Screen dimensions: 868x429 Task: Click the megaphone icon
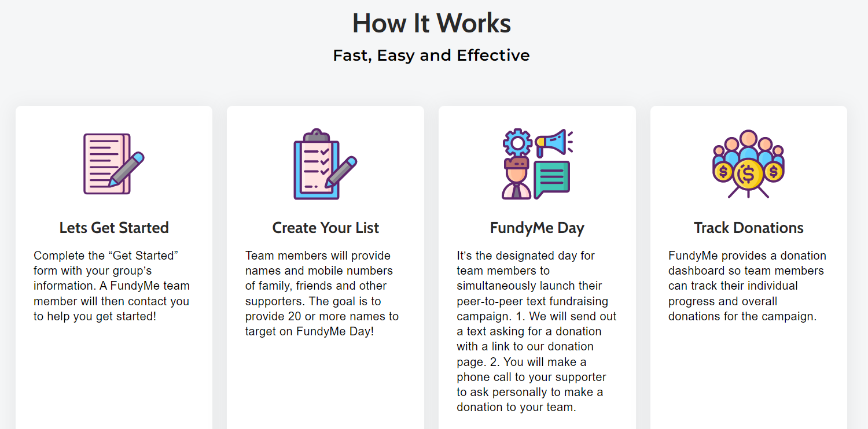(554, 143)
